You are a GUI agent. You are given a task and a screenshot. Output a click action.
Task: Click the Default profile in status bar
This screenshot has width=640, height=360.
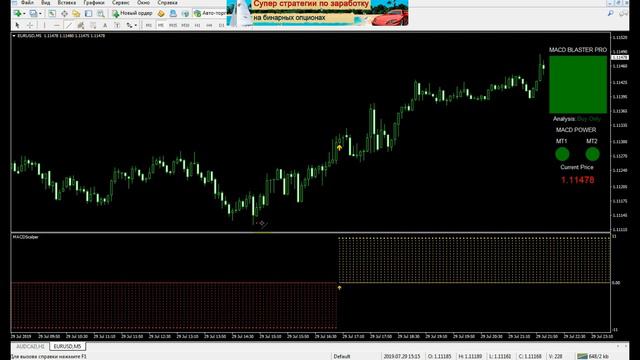click(342, 356)
